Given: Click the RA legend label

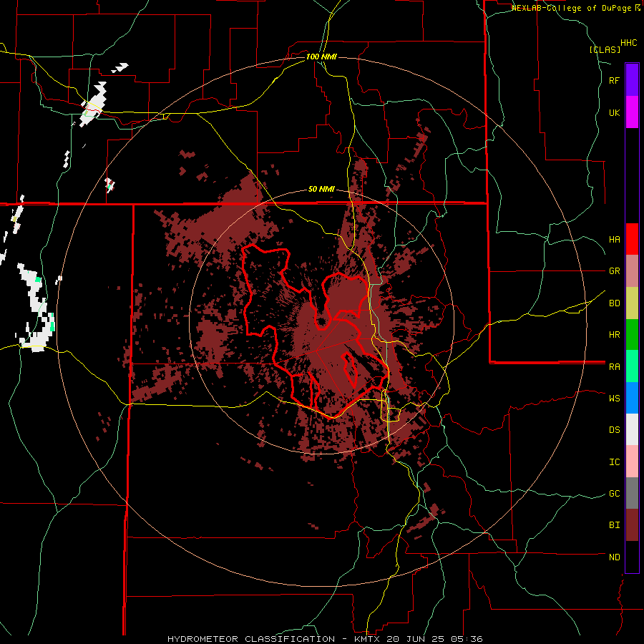Looking at the screenshot, I should 614,367.
